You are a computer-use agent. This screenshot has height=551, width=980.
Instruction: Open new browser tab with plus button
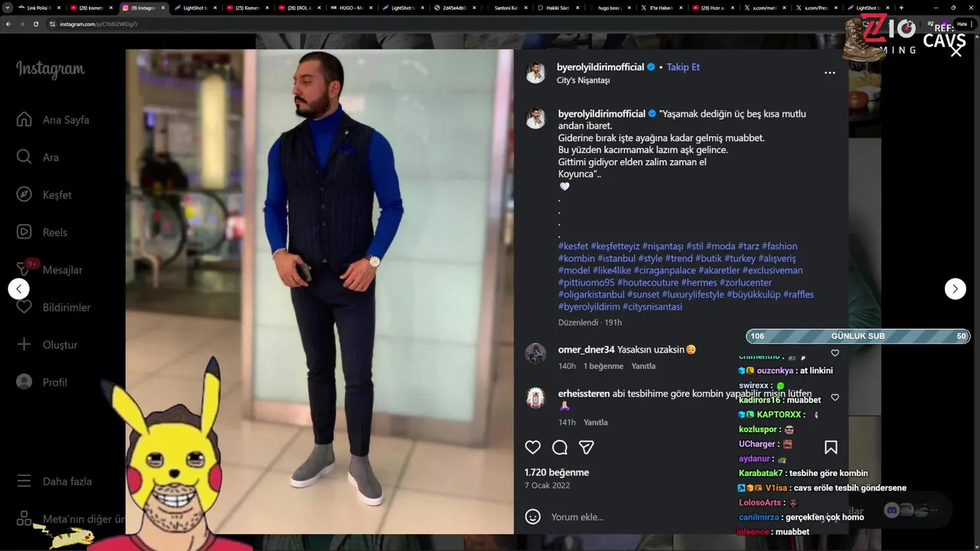[x=900, y=8]
